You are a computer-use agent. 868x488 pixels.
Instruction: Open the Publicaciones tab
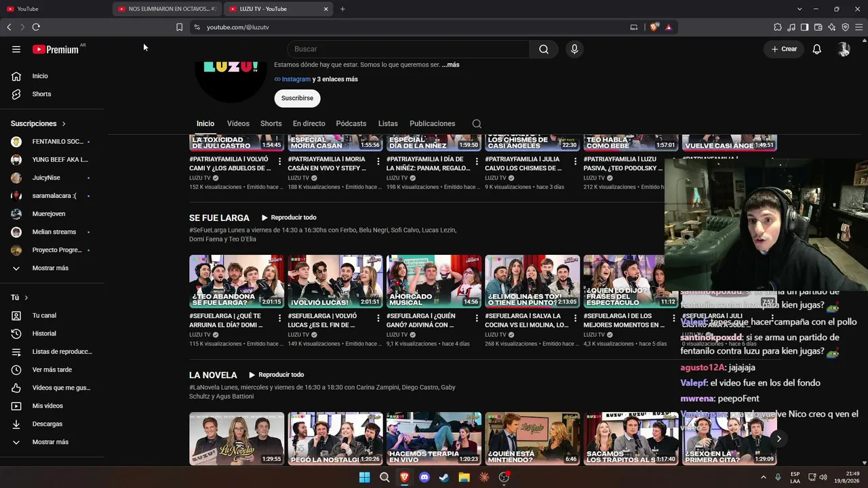[433, 123]
